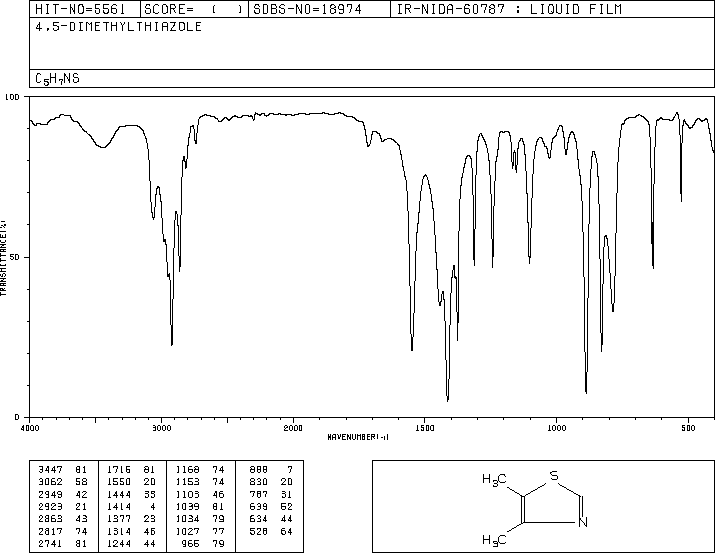715x553 pixels.
Task: Select peak value 639 in the table
Action: 259,506
